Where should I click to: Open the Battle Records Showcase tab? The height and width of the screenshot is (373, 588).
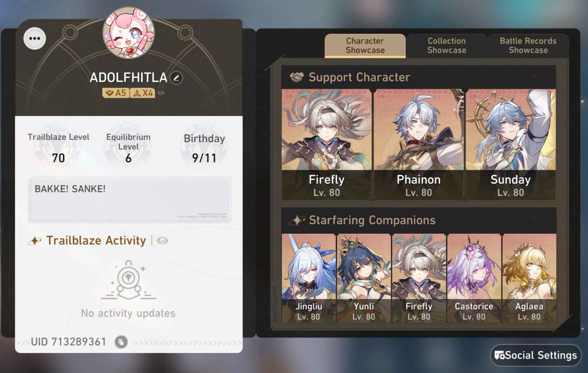[528, 46]
